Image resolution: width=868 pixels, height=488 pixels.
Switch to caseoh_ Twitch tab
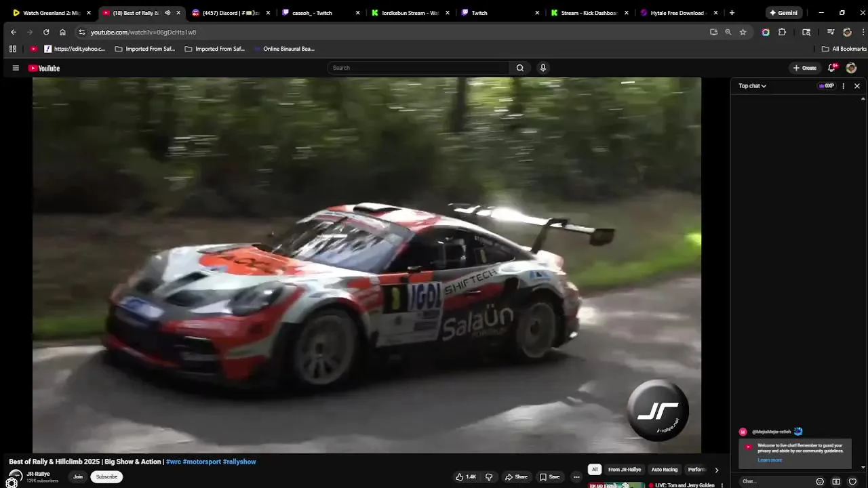tap(321, 13)
